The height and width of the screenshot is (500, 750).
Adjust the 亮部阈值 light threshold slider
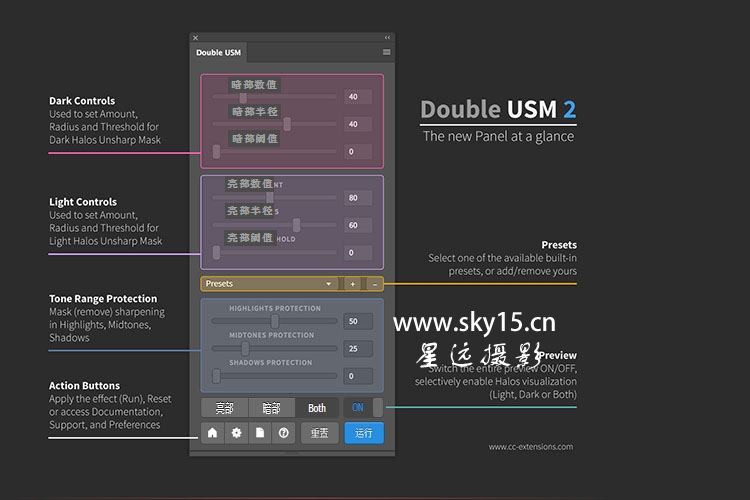(275, 253)
